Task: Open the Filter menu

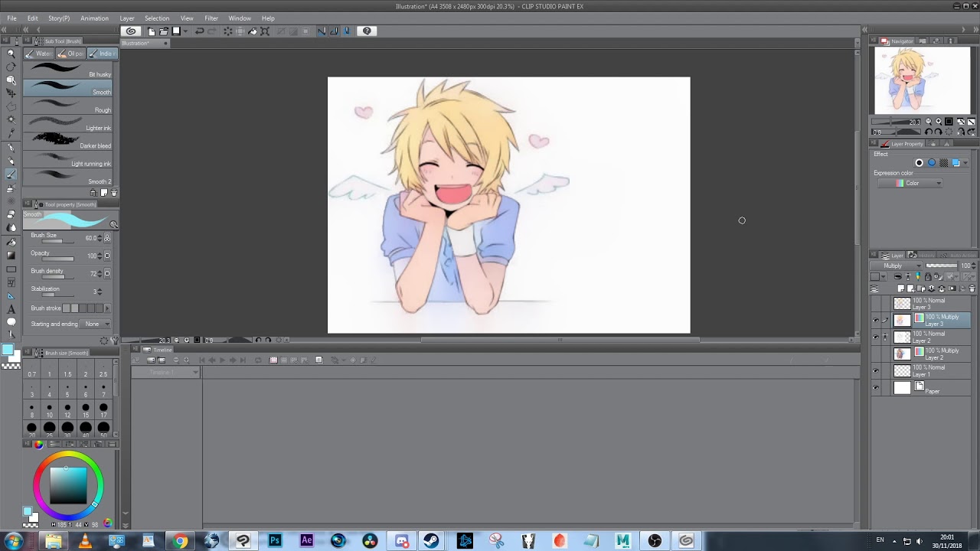Action: (211, 18)
